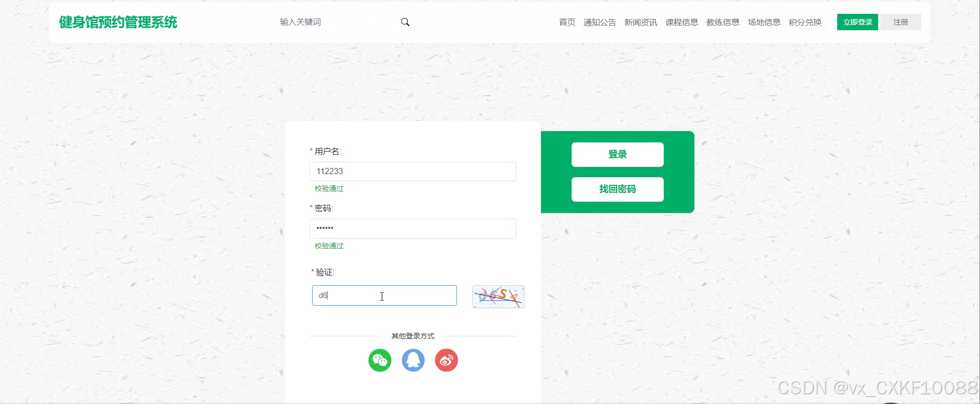
Task: Click the 注册 button
Action: tap(901, 22)
